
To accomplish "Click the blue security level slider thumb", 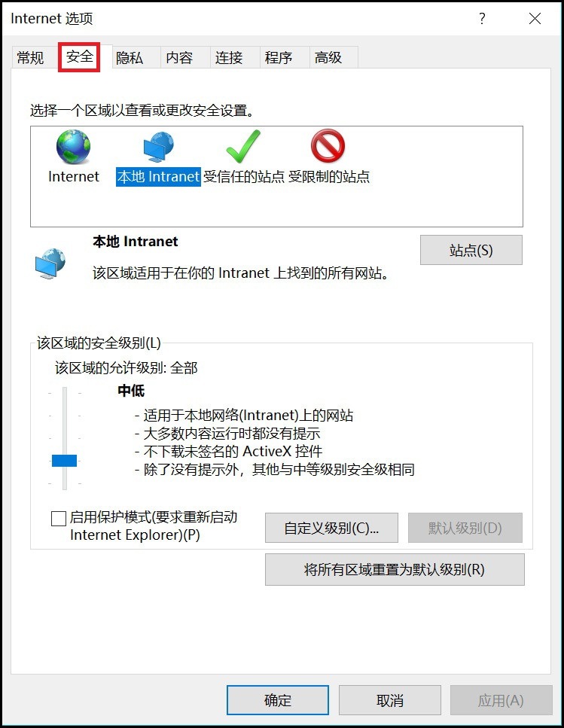I will pos(65,461).
